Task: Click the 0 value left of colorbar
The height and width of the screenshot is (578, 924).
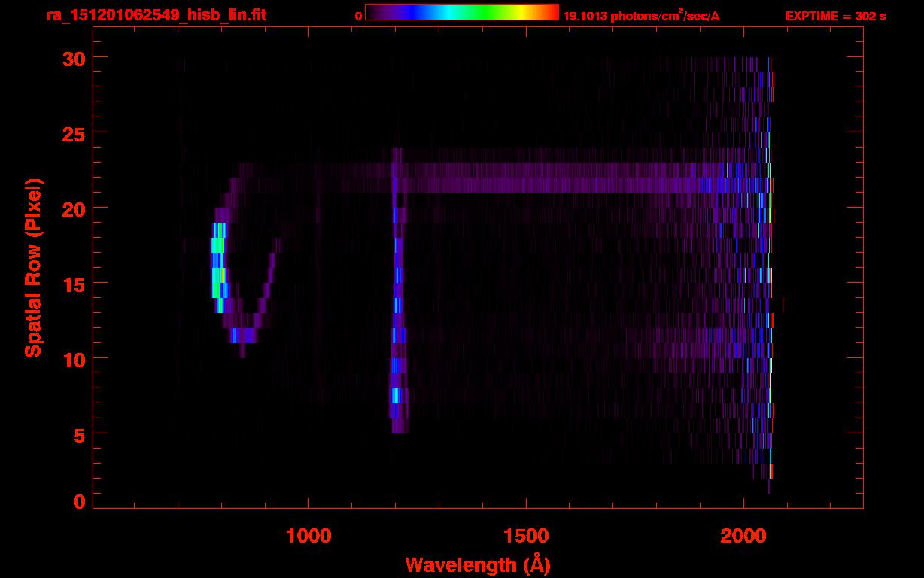Action: (358, 16)
